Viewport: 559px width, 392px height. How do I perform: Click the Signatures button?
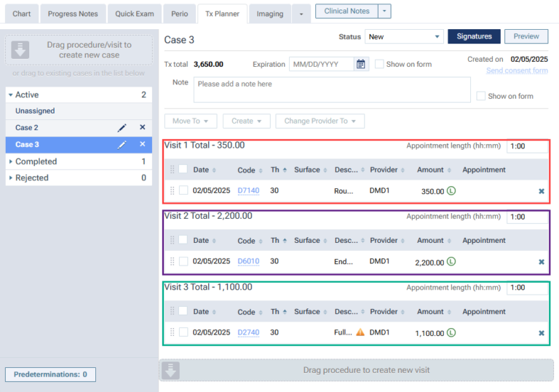pyautogui.click(x=474, y=36)
